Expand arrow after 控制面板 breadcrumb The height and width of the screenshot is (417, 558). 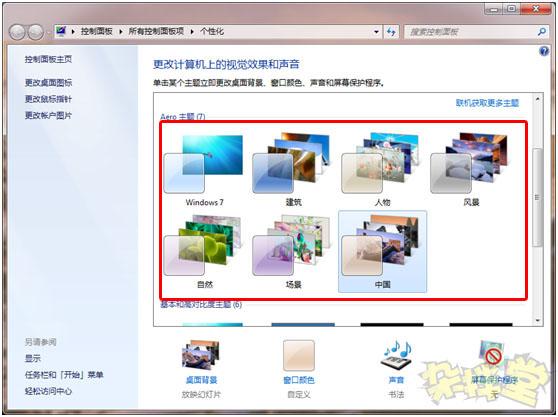[121, 32]
